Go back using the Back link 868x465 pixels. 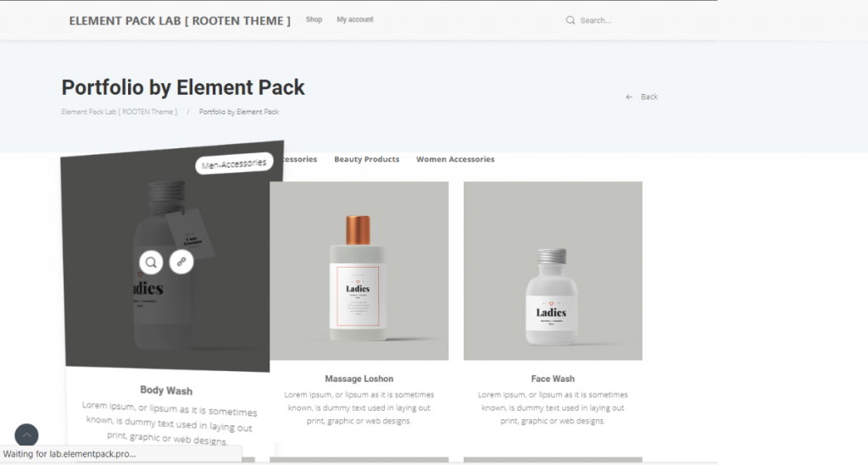click(x=642, y=97)
